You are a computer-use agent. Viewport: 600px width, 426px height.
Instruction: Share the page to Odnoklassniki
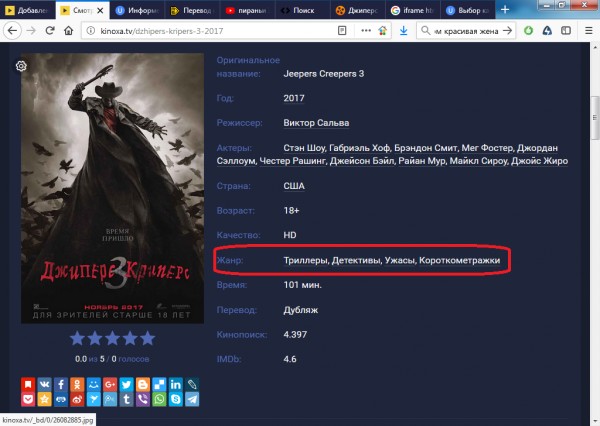pyautogui.click(x=77, y=384)
